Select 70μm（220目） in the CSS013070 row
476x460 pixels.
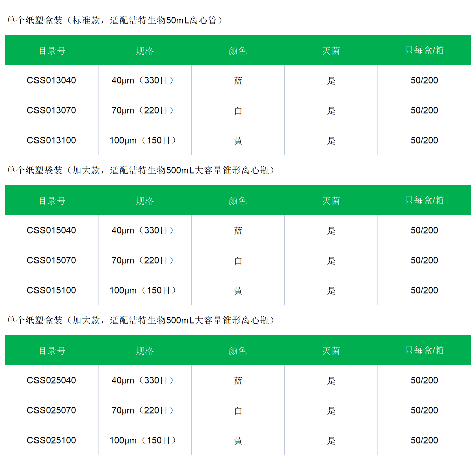click(x=144, y=110)
